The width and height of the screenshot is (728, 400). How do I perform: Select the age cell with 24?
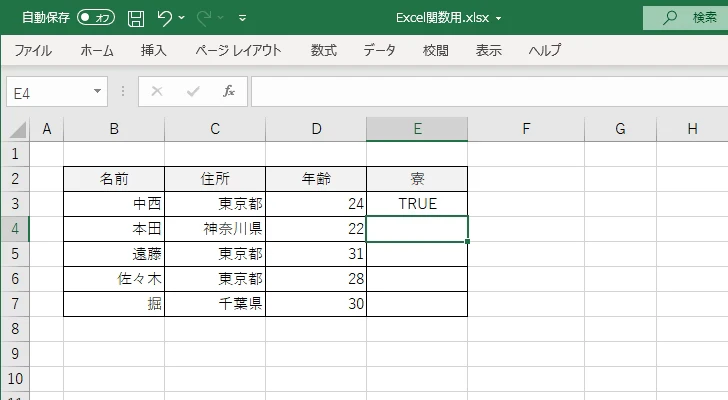(316, 204)
